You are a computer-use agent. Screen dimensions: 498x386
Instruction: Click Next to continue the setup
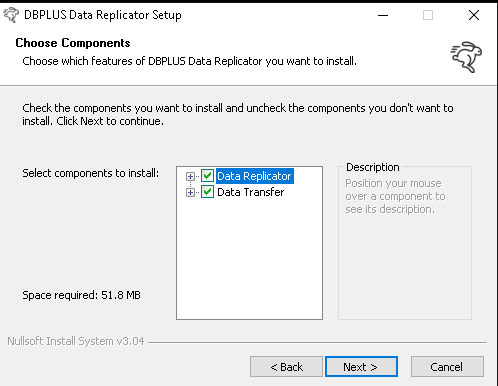click(x=361, y=367)
